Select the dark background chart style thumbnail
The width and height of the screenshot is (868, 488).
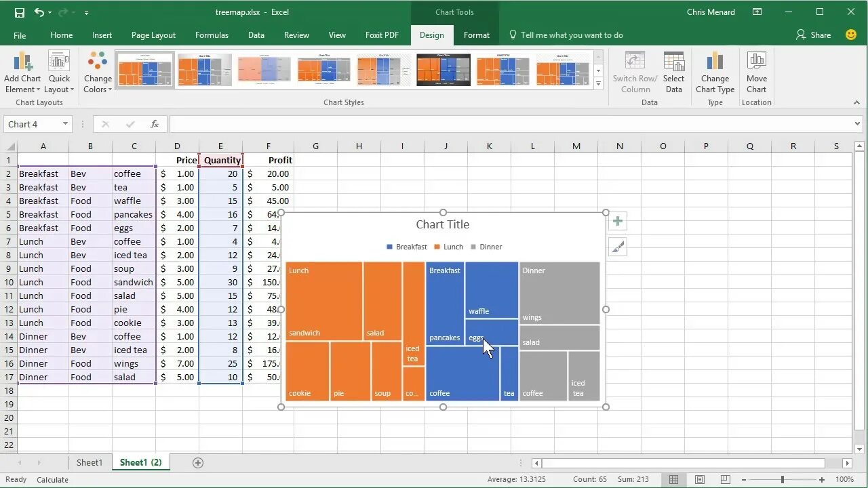click(443, 69)
